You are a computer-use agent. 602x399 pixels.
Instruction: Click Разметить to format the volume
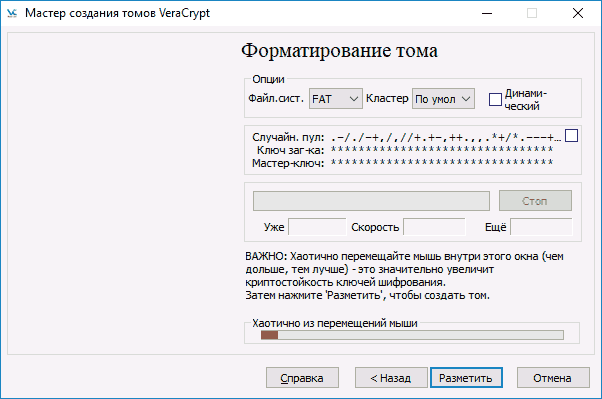(466, 378)
